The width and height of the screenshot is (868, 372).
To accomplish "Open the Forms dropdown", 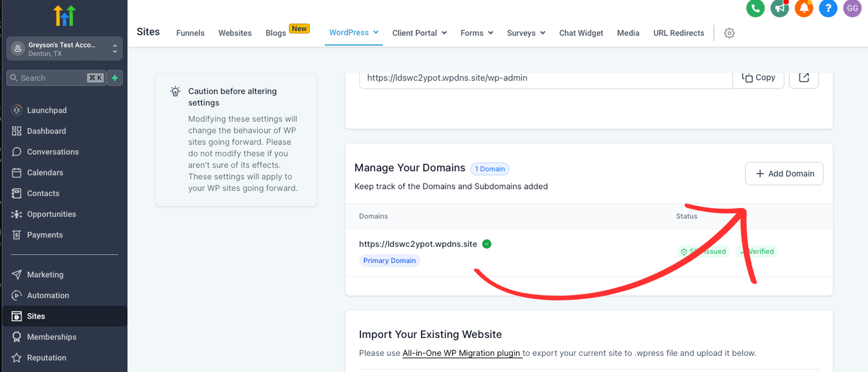I will click(x=477, y=33).
